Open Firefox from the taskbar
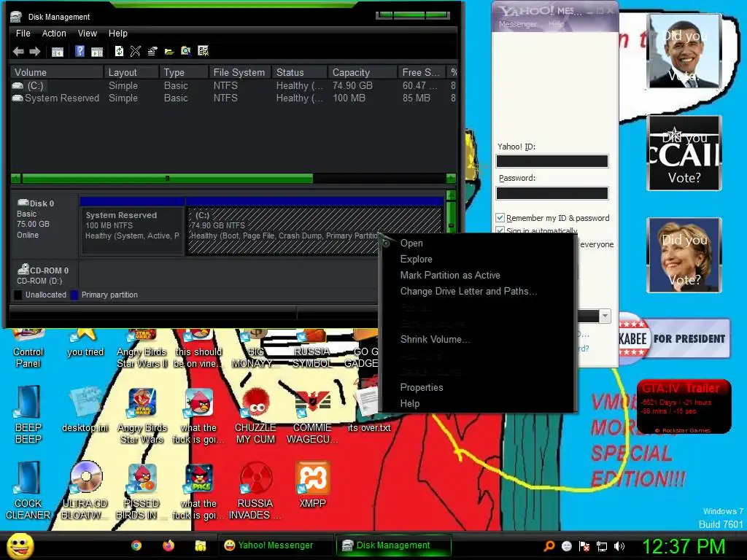 click(169, 545)
